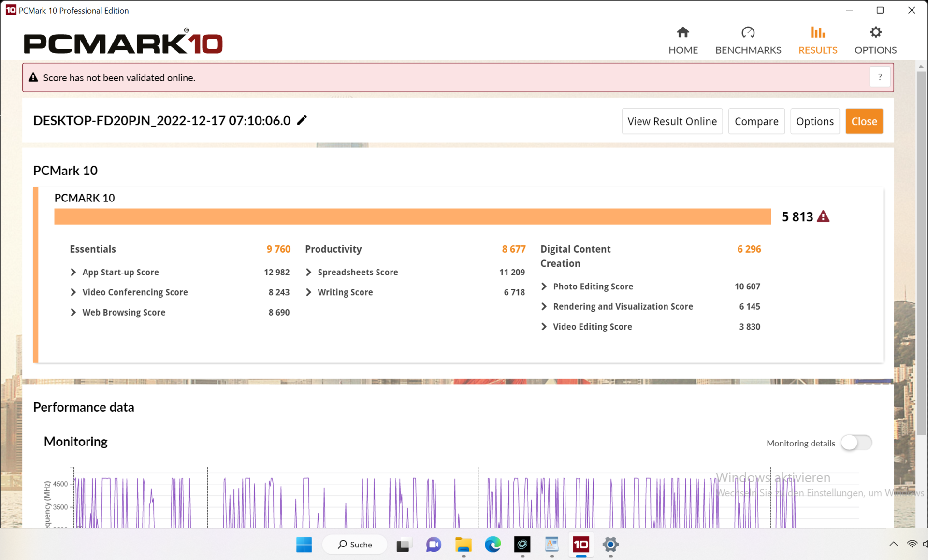Click the pencil icon to rename result

point(302,120)
